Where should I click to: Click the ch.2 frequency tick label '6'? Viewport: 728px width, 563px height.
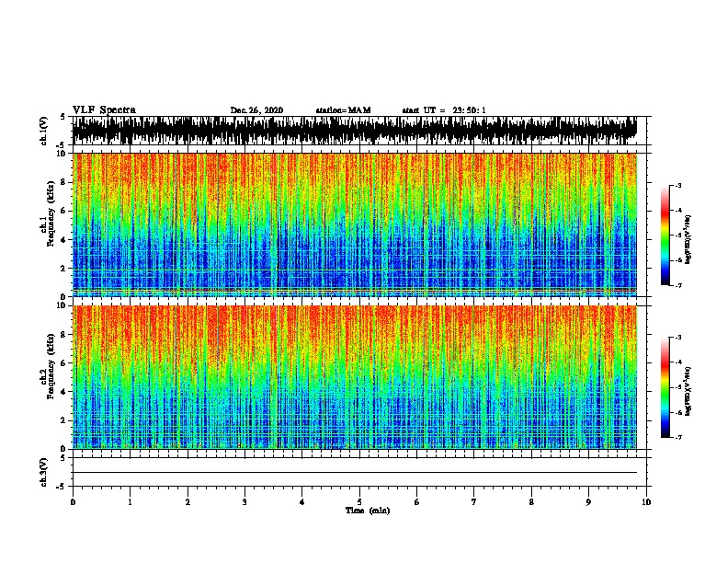point(63,362)
